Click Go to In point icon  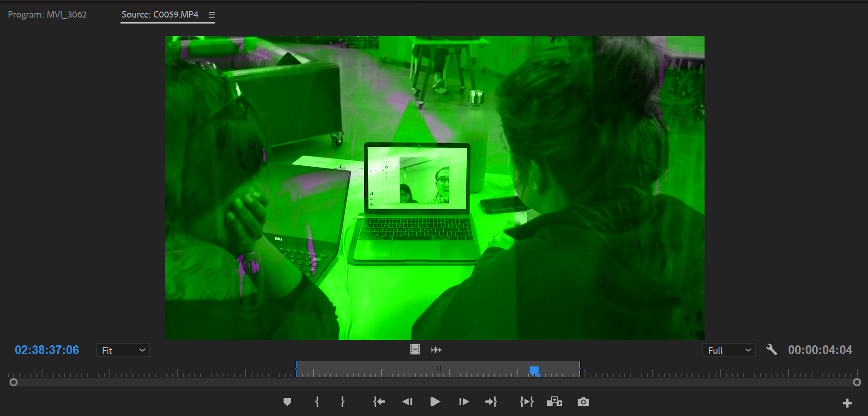pos(378,401)
